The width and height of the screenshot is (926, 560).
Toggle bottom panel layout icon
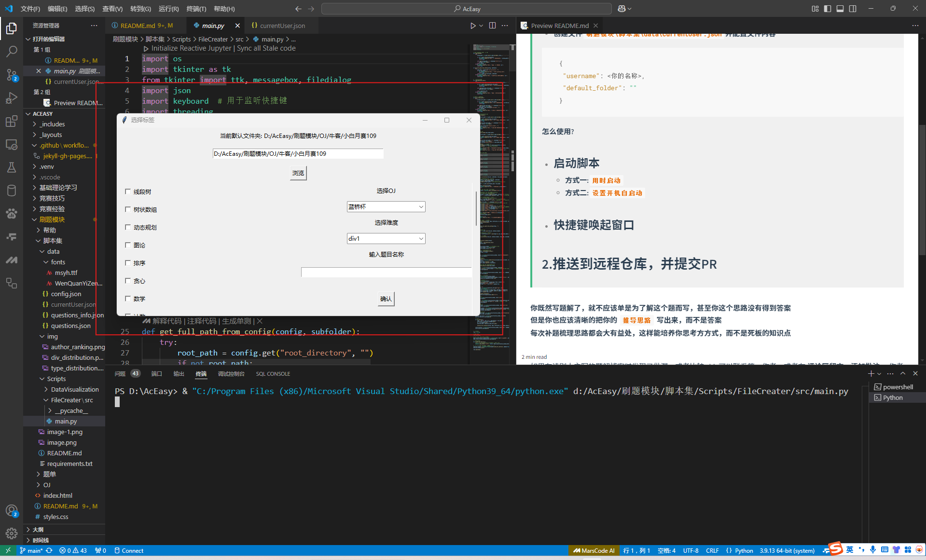(x=840, y=9)
